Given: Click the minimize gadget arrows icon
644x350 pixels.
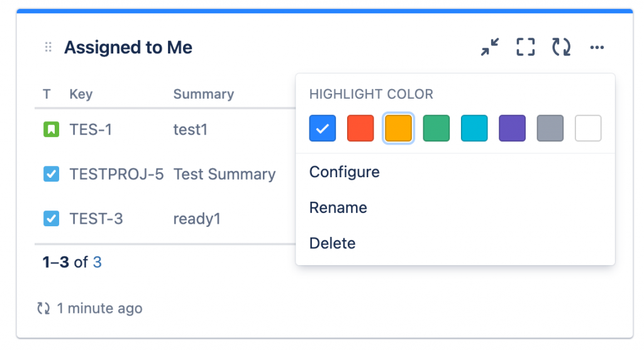Looking at the screenshot, I should (489, 47).
